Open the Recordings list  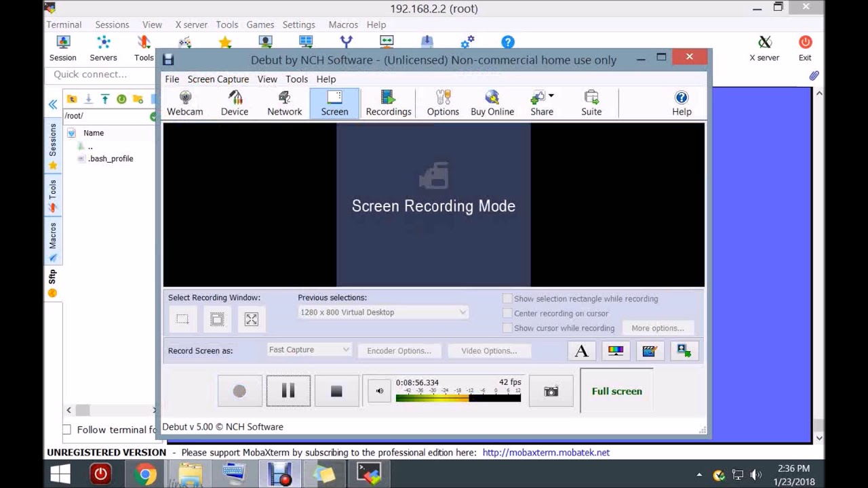point(389,104)
